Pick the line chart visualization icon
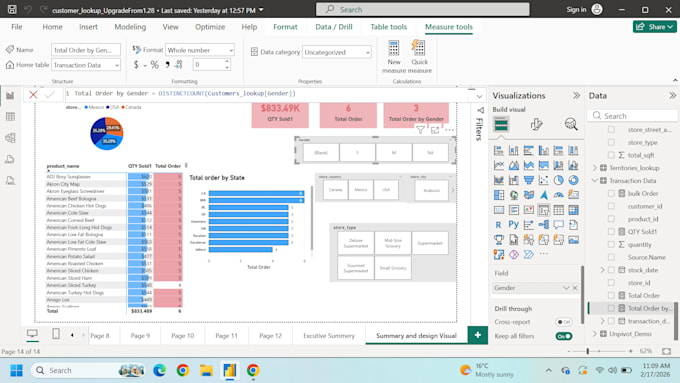 point(499,165)
